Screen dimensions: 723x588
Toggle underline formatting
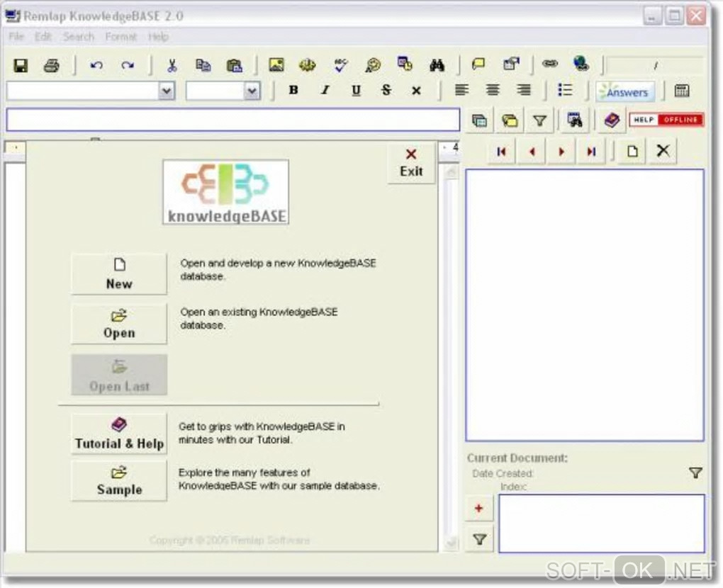[356, 90]
